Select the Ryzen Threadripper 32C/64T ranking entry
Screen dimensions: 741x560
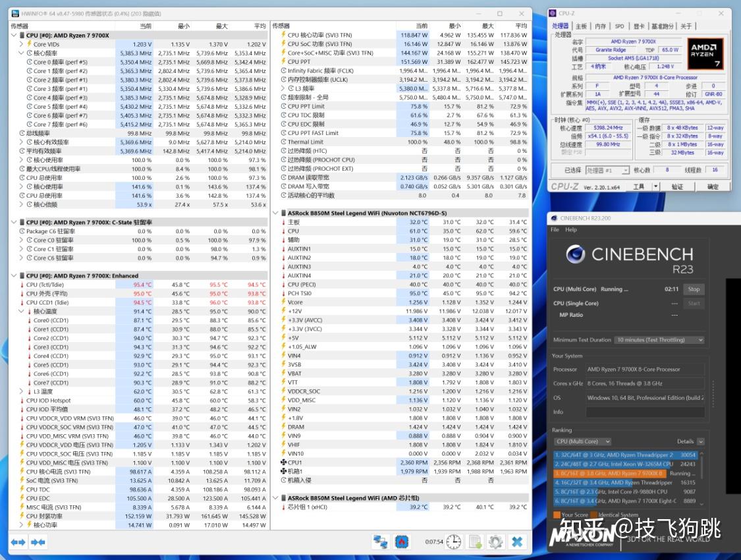[x=625, y=455]
